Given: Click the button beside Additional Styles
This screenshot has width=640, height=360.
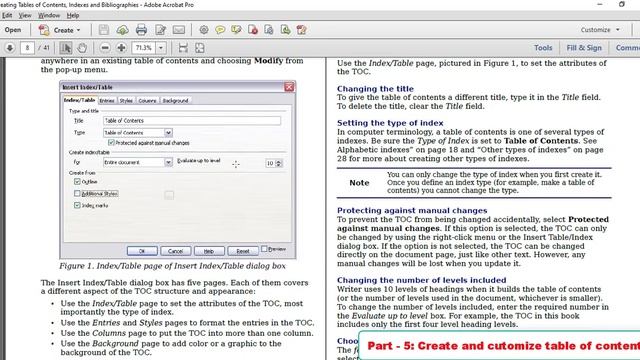Looking at the screenshot, I should click(169, 195).
